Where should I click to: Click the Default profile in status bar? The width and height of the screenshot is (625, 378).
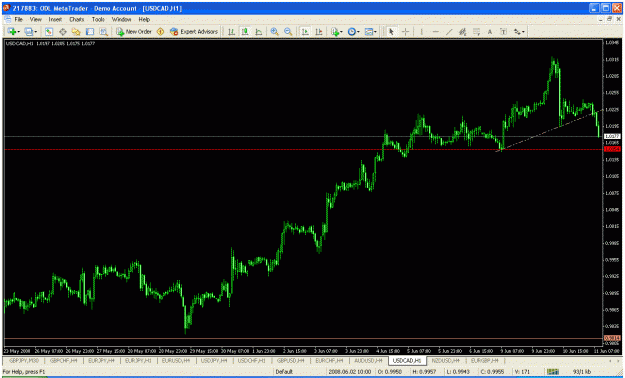coord(284,372)
